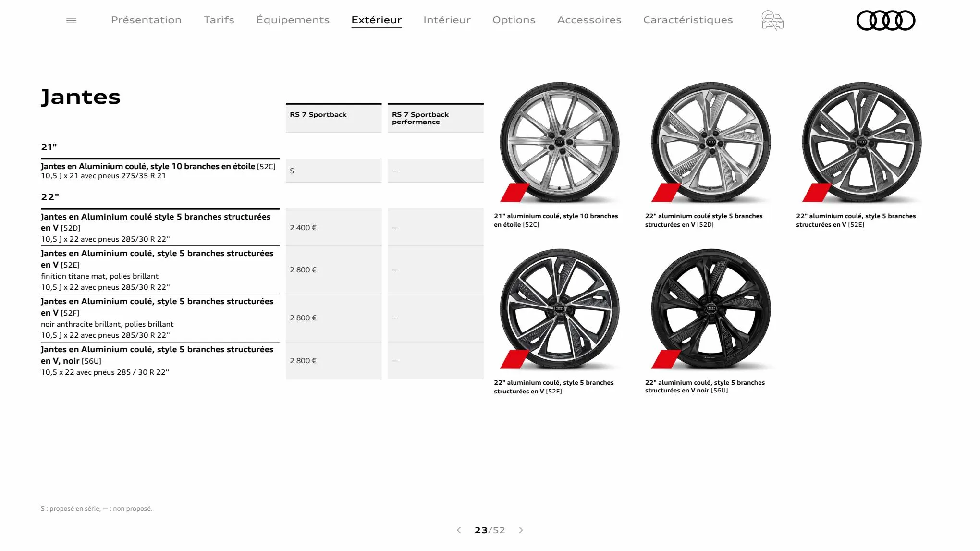
Task: Click the 22" wheel image [52F]
Action: pyautogui.click(x=559, y=309)
